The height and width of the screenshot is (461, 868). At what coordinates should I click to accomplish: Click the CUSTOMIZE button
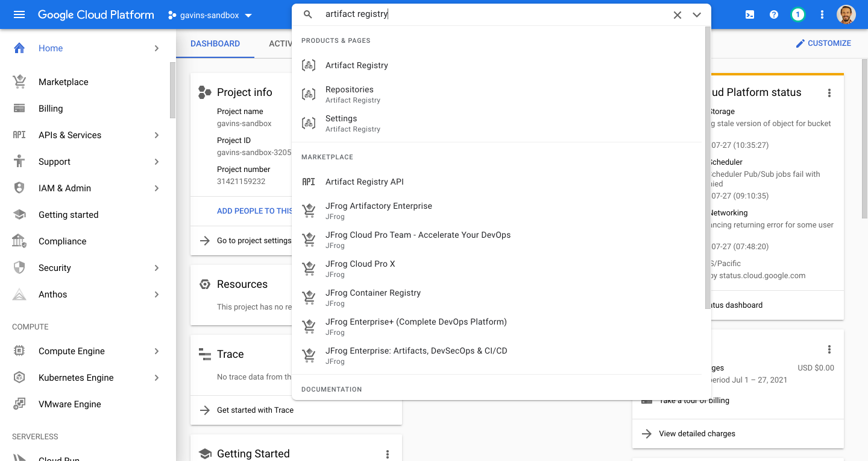pyautogui.click(x=823, y=43)
